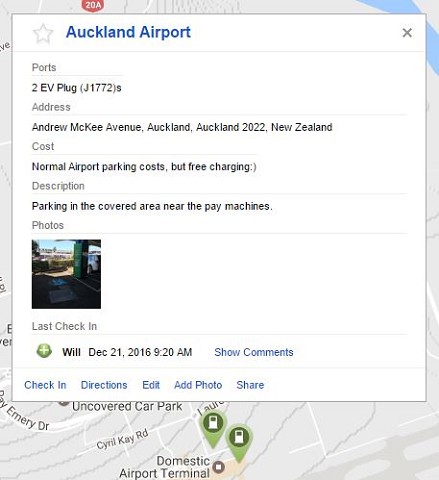Click the user name Will
The image size is (439, 480).
coord(71,352)
